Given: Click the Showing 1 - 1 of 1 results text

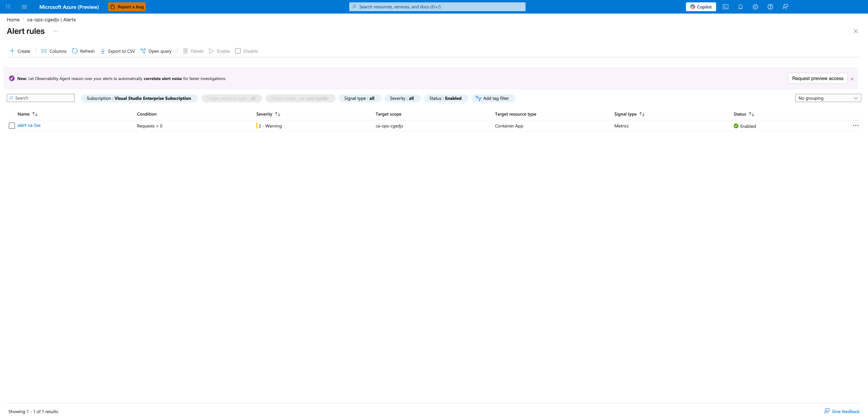Looking at the screenshot, I should [34, 412].
